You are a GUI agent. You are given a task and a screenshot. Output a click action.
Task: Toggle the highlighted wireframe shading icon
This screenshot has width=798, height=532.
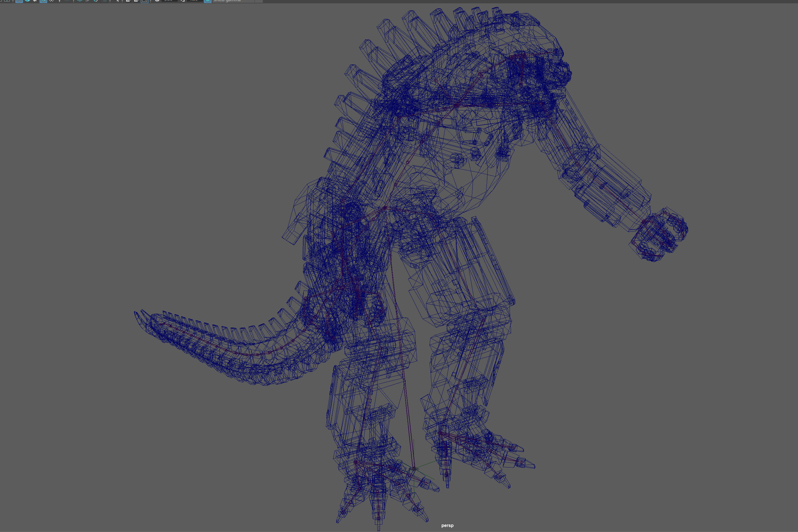click(19, 1)
